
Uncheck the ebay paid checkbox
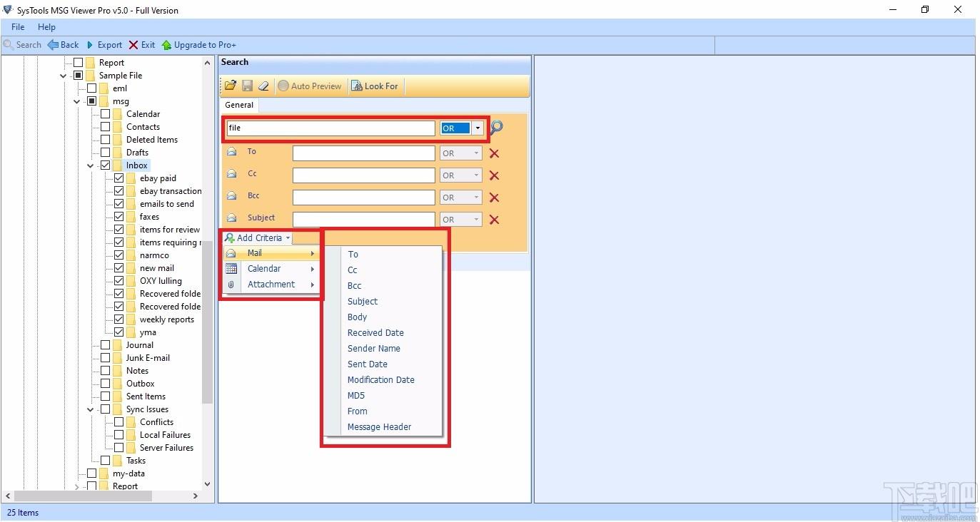point(119,178)
